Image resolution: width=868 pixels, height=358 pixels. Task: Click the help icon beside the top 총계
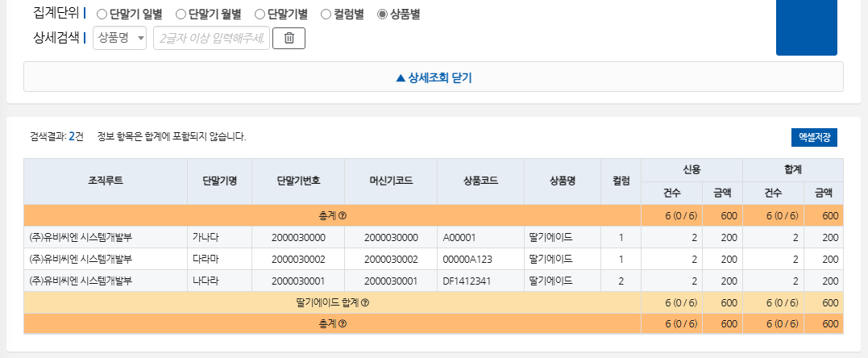(x=343, y=215)
